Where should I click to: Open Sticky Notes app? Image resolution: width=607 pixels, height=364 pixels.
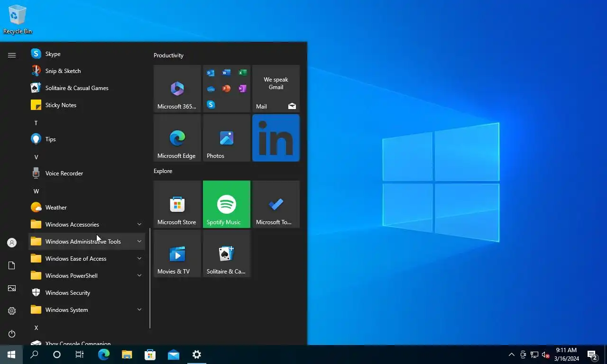tap(87, 105)
